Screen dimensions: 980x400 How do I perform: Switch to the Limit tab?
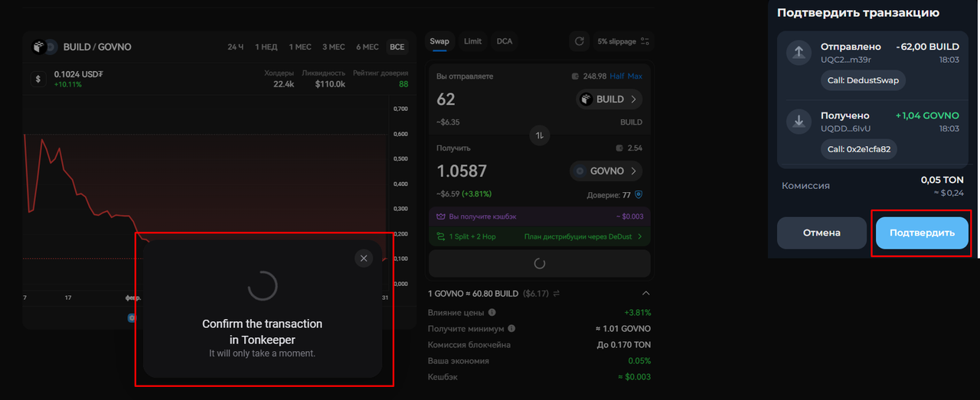point(473,41)
